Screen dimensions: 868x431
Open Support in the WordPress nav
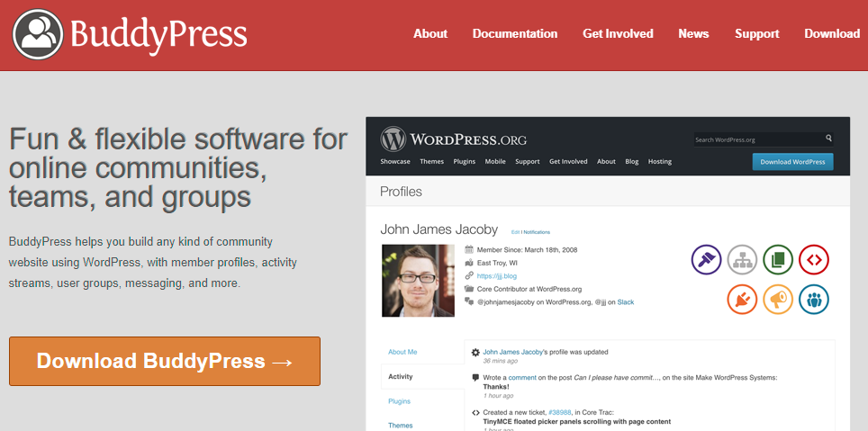tap(528, 162)
